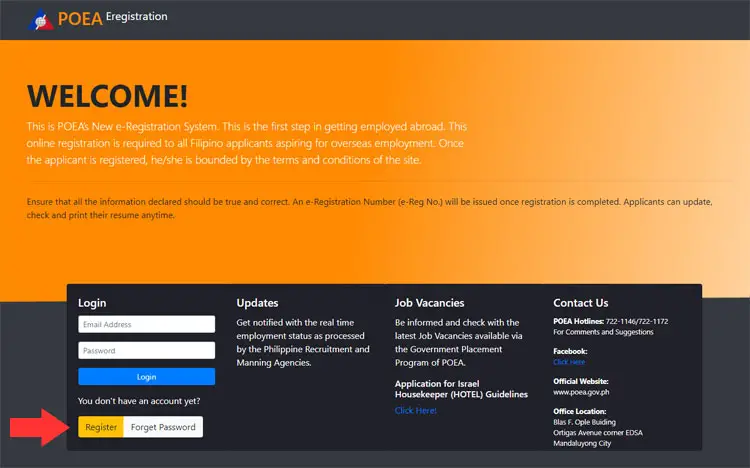750x468 pixels.
Task: Open the Israel Housekeeper Click Here link
Action: pyautogui.click(x=416, y=411)
